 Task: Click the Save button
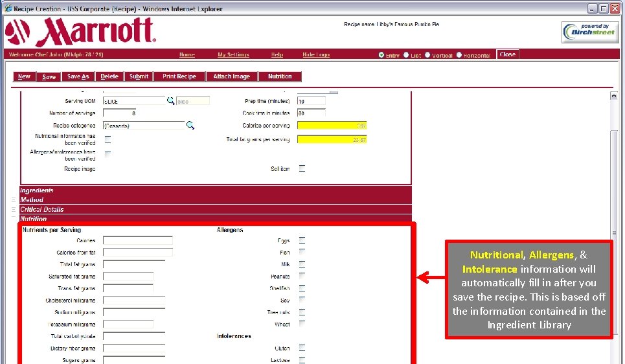pyautogui.click(x=49, y=76)
